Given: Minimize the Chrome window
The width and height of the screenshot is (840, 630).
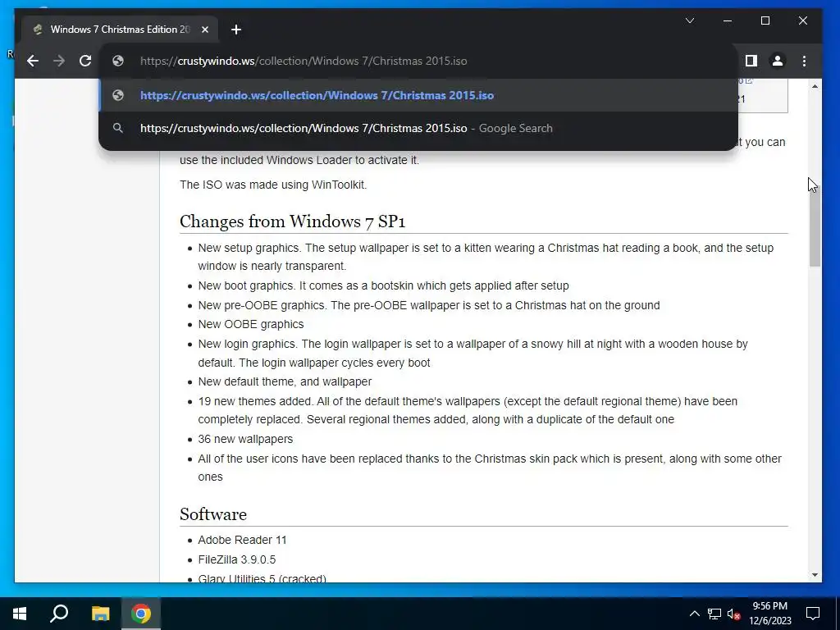Looking at the screenshot, I should tap(728, 21).
